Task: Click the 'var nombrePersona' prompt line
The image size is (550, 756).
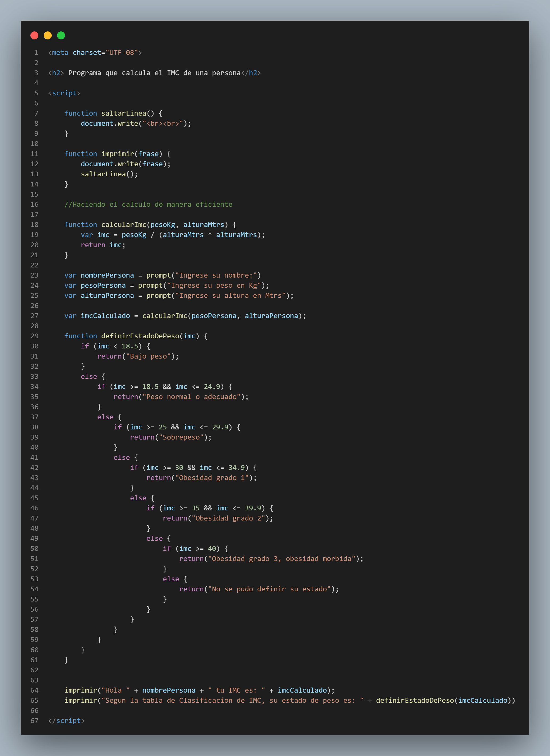Action: coord(163,275)
